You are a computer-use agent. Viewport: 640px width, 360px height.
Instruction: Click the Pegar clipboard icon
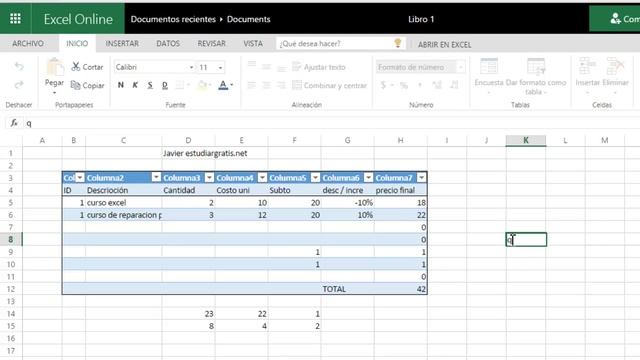point(55,67)
